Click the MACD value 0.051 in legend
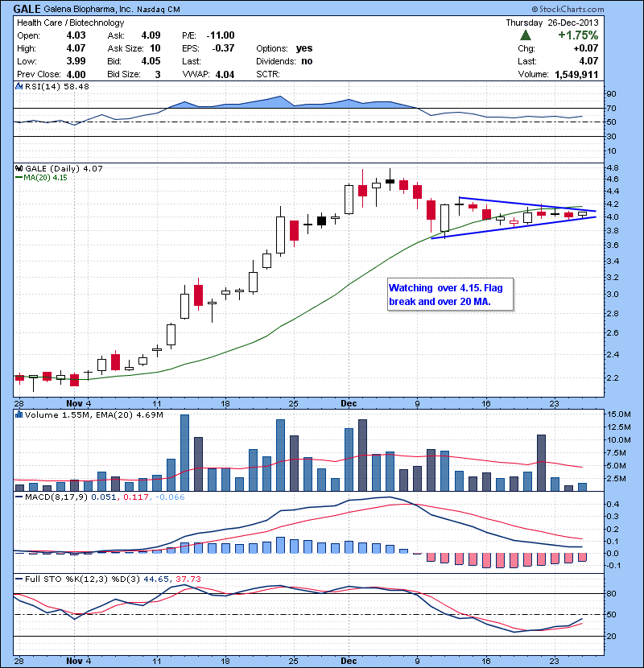The image size is (644, 668). (103, 497)
